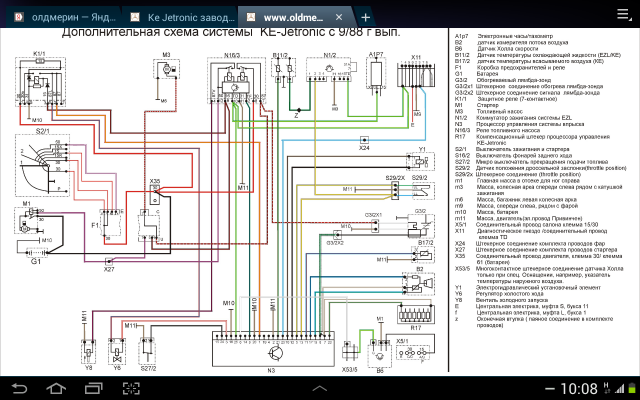The image size is (640, 400).
Task: Click the Z junction label in diagram
Action: 296,116
